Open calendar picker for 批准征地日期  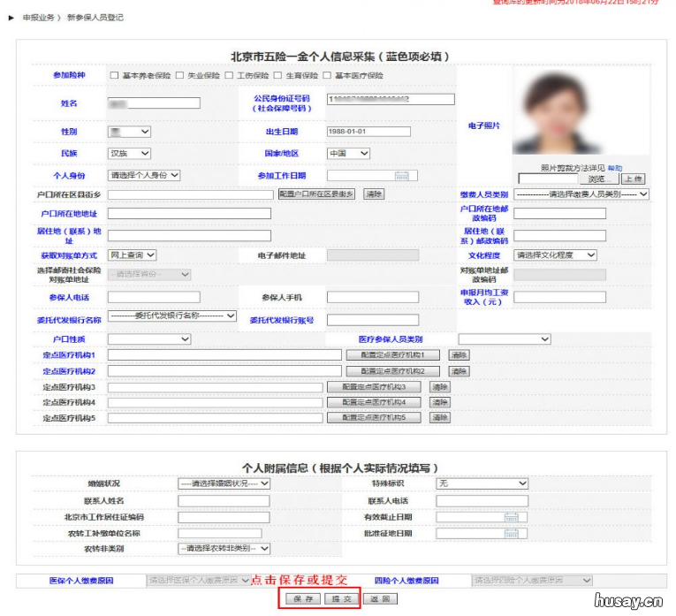pyautogui.click(x=512, y=534)
